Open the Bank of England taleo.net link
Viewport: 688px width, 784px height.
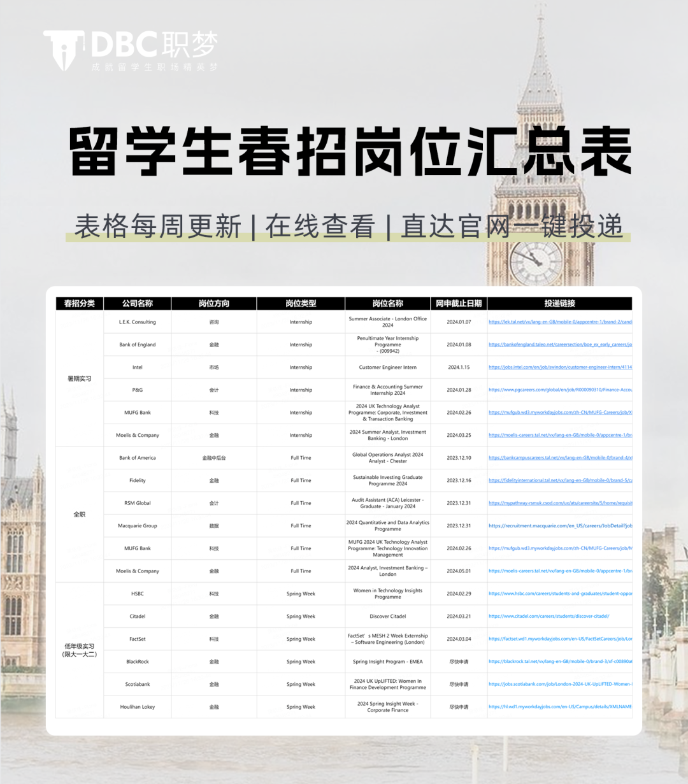(560, 345)
